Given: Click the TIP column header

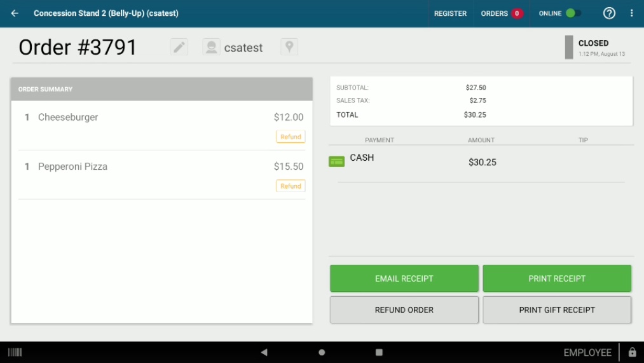Looking at the screenshot, I should (x=583, y=140).
